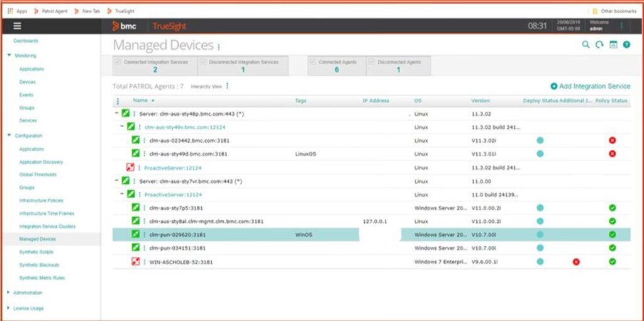Toggle Connected Integration Services filter checkbox
The width and height of the screenshot is (644, 321).
(x=118, y=62)
